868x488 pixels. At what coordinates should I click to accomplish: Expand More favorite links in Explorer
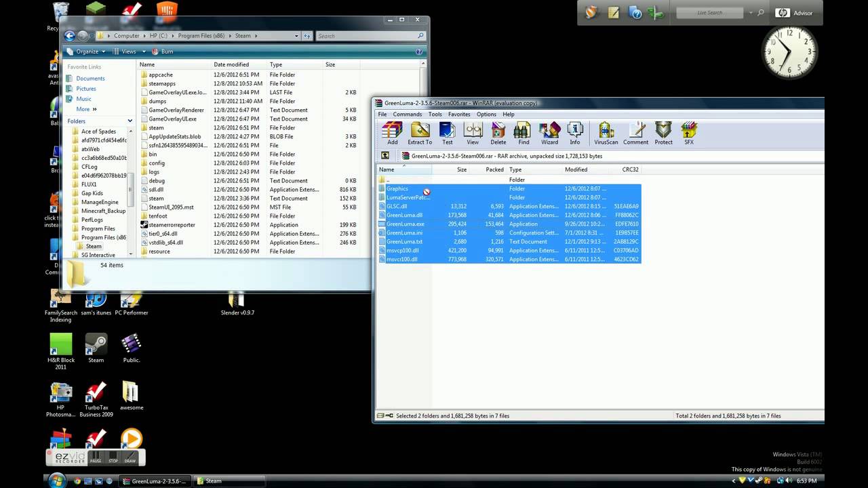point(86,109)
